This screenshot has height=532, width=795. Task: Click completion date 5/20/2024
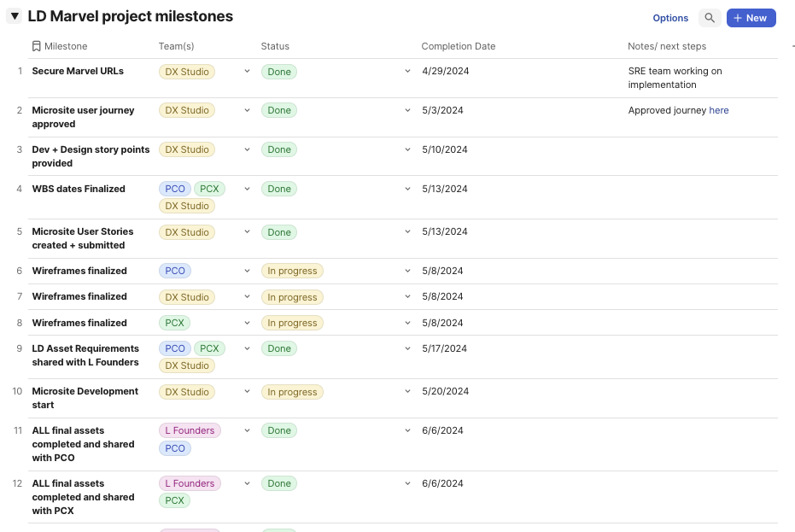[445, 391]
